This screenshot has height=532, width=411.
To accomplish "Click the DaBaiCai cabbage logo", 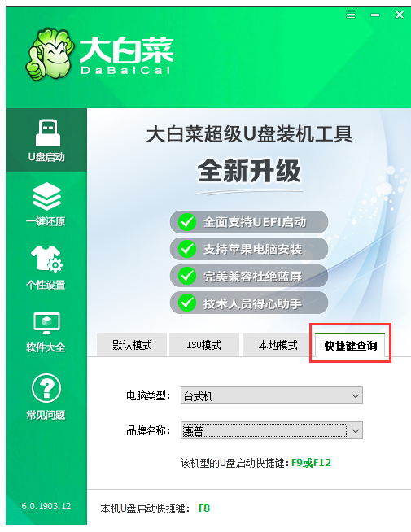I will click(50, 54).
